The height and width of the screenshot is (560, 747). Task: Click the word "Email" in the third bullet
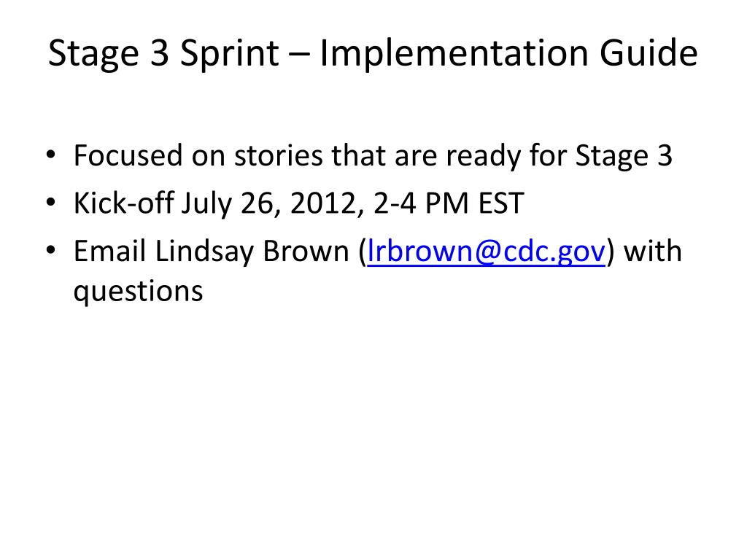coord(109,252)
